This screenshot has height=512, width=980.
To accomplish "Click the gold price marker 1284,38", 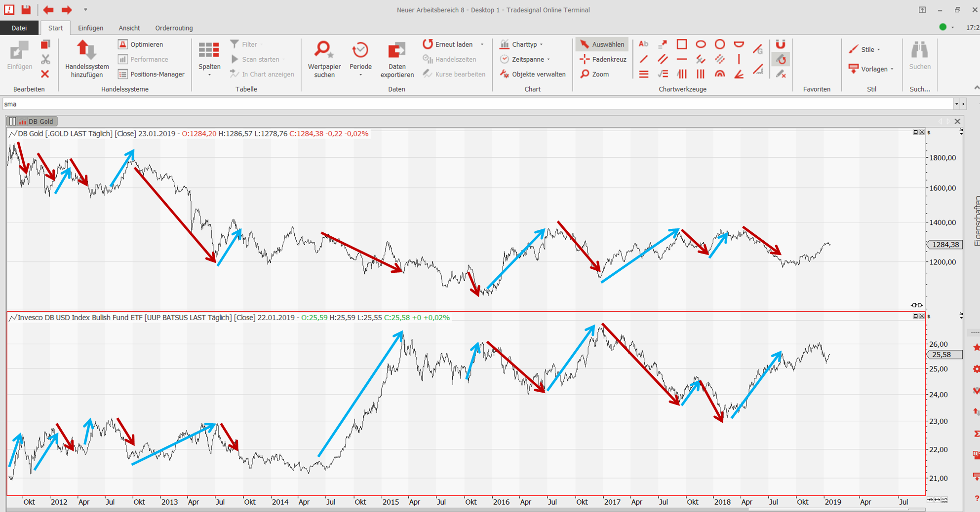I will tap(945, 245).
